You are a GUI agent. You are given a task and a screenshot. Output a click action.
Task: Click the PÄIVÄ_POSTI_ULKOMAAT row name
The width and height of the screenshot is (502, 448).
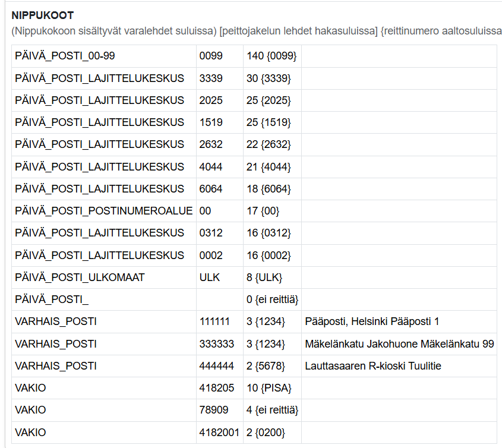click(80, 277)
